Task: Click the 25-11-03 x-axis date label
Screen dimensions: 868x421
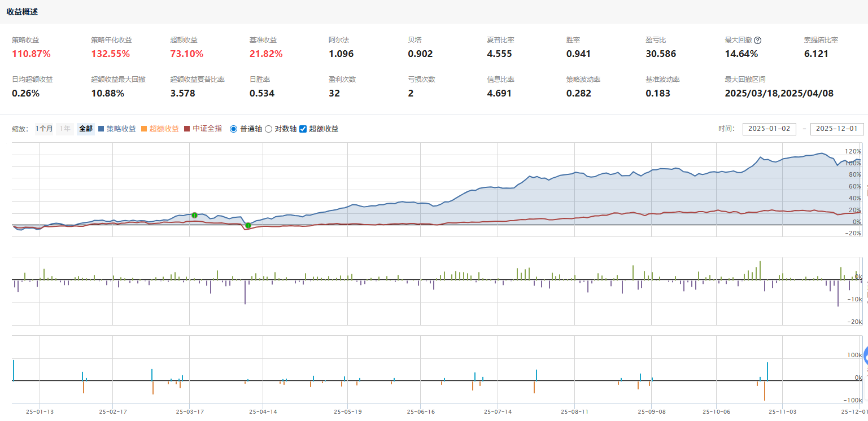Action: click(783, 412)
